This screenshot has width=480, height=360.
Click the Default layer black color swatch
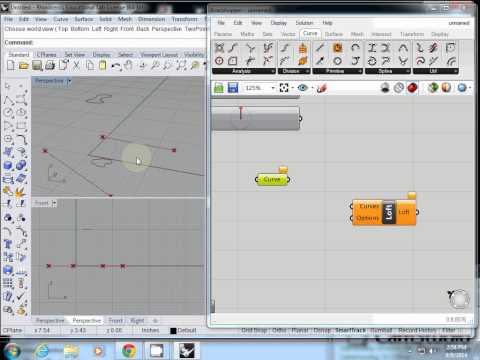click(173, 331)
